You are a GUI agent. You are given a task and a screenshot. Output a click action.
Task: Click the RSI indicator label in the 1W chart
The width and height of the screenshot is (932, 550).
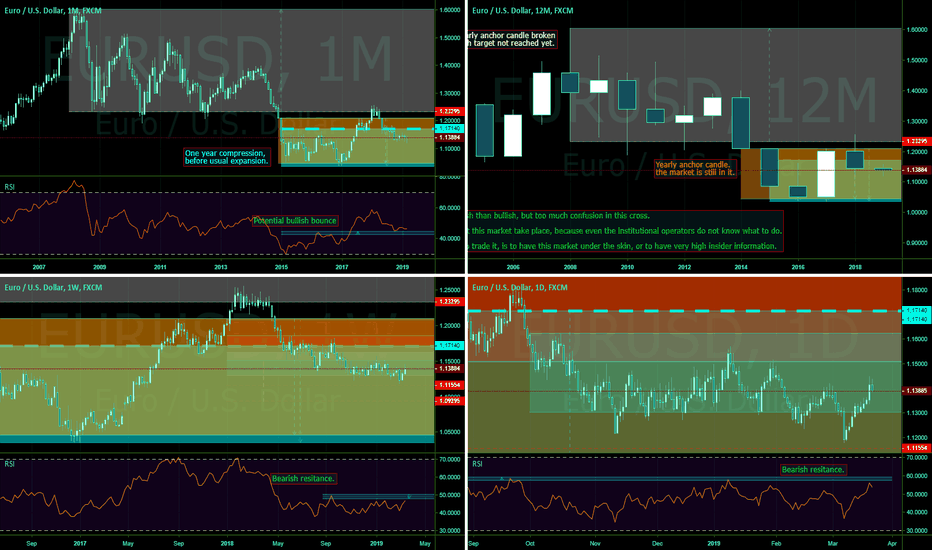(x=10, y=464)
